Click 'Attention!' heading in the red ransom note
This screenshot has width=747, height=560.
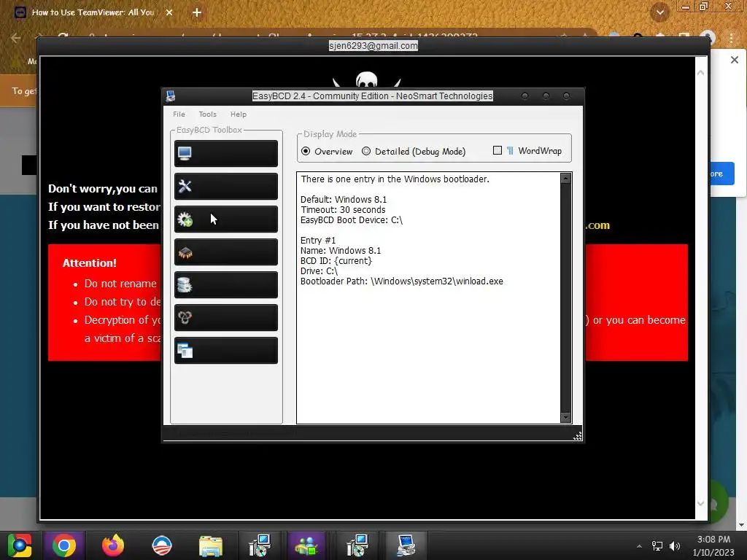point(90,263)
